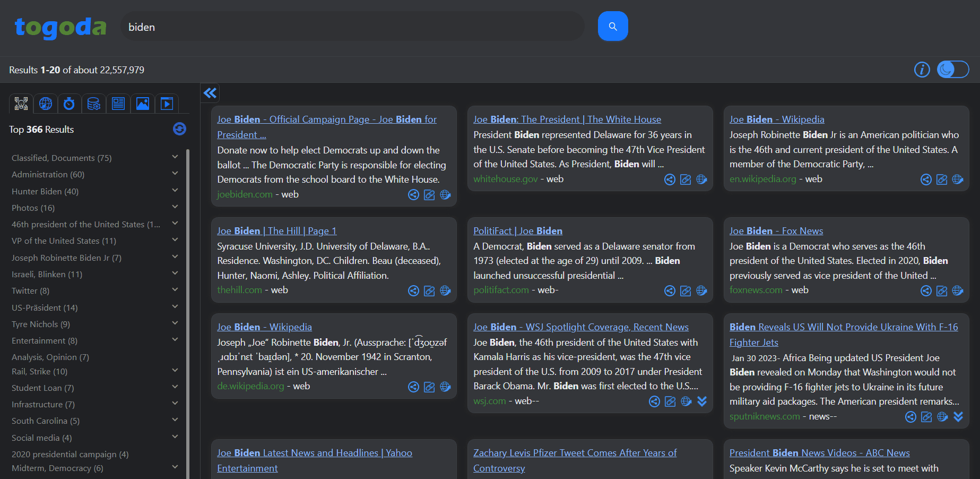The image size is (980, 479).
Task: Click inside the biden search field
Action: coord(350,26)
